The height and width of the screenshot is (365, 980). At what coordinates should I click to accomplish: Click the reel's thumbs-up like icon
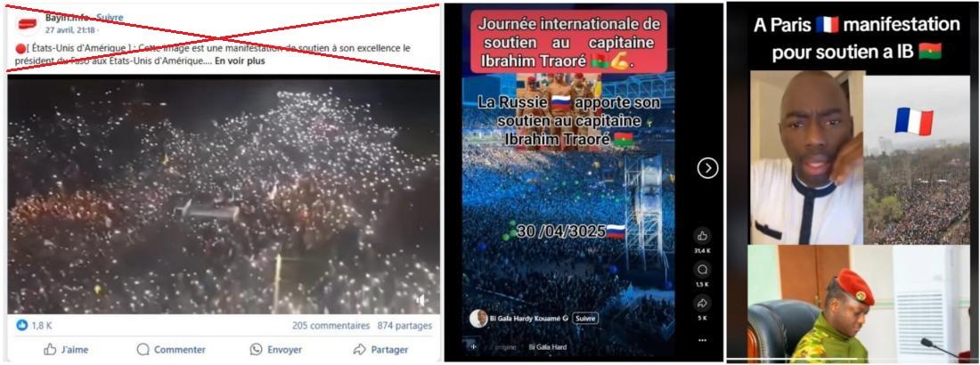[x=702, y=236]
